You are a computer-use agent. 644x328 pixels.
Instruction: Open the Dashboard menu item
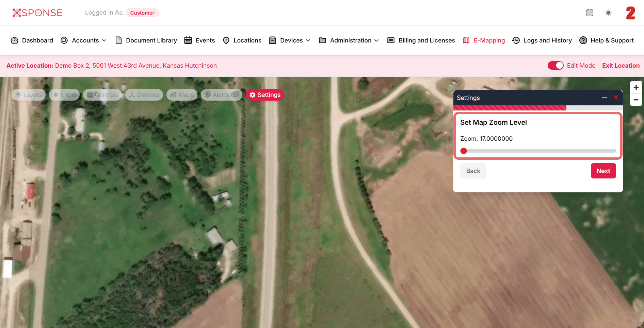coord(32,40)
